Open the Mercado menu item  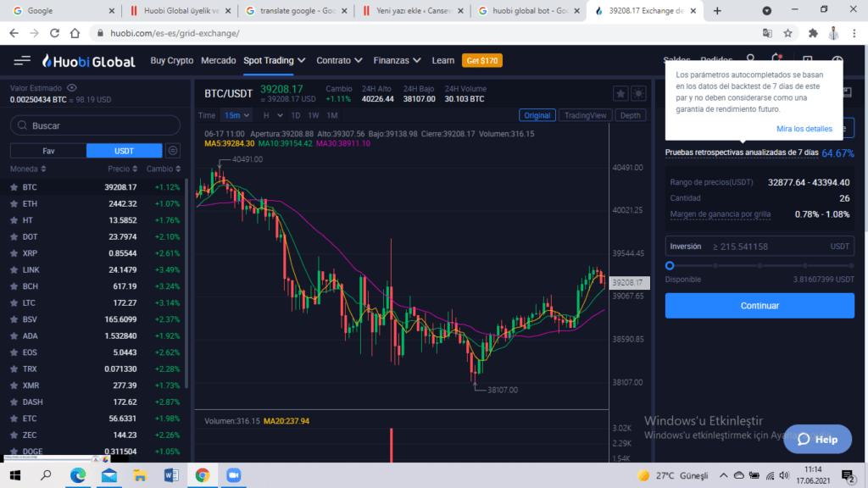218,60
